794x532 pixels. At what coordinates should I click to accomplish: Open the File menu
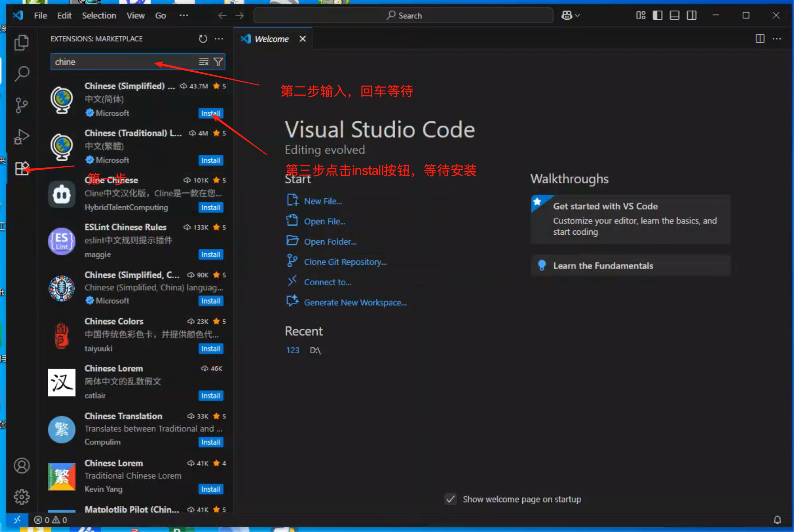[40, 15]
